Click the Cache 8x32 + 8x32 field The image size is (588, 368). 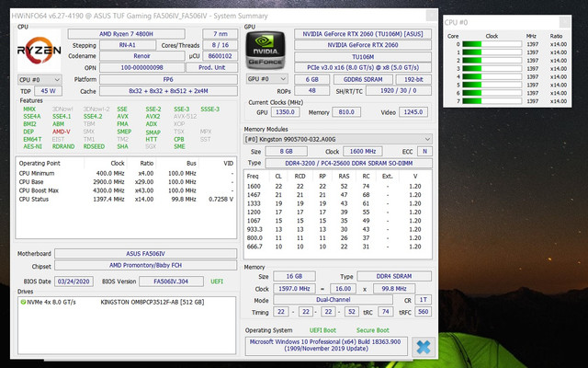[x=168, y=91]
